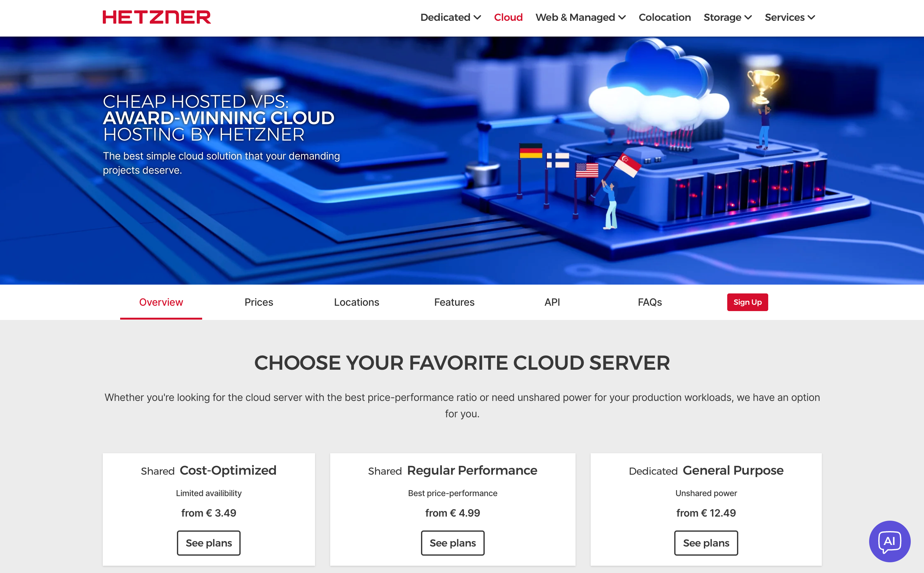Image resolution: width=924 pixels, height=573 pixels.
Task: See plans for Shared Cost-Optimized
Action: 208,543
